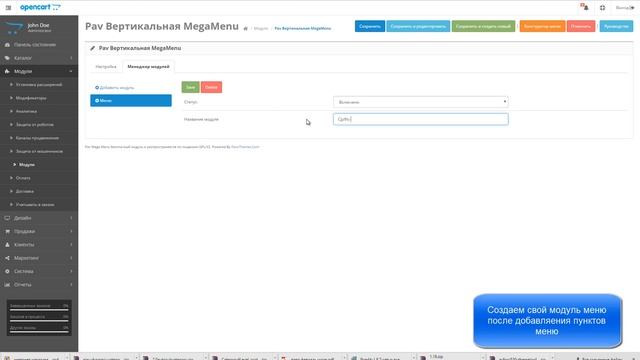Screen dimensions: 640x360
Task: Click the PavoThemes.com footer link
Action: (245, 147)
